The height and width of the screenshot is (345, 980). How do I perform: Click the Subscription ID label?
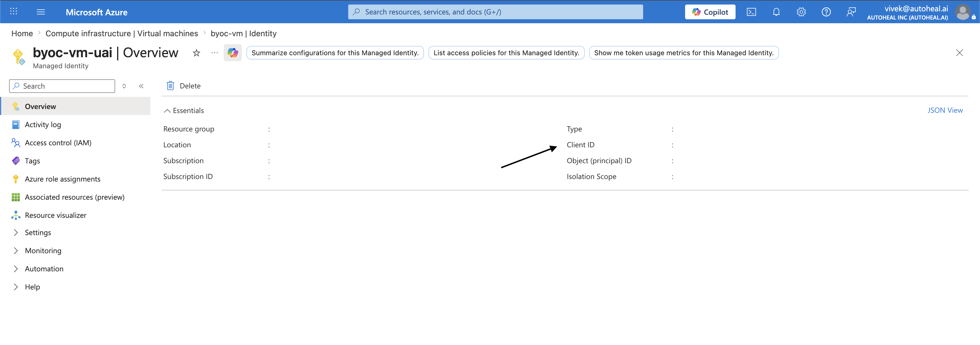click(x=188, y=177)
